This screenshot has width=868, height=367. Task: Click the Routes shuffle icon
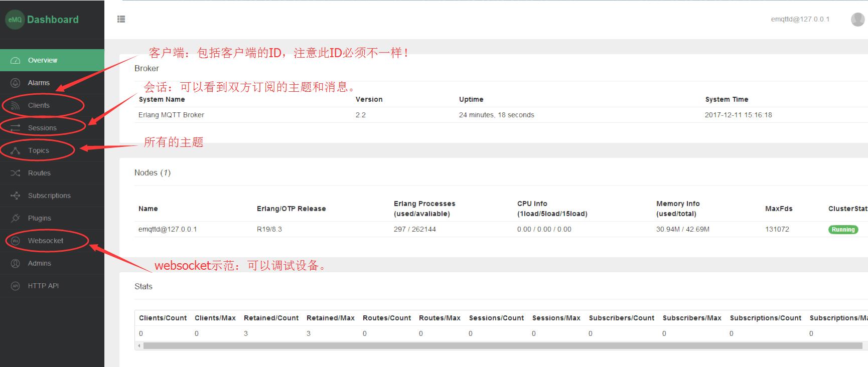click(16, 173)
